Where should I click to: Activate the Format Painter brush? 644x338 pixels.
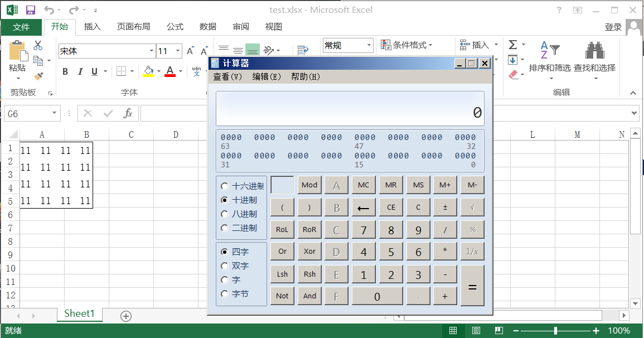tap(38, 76)
